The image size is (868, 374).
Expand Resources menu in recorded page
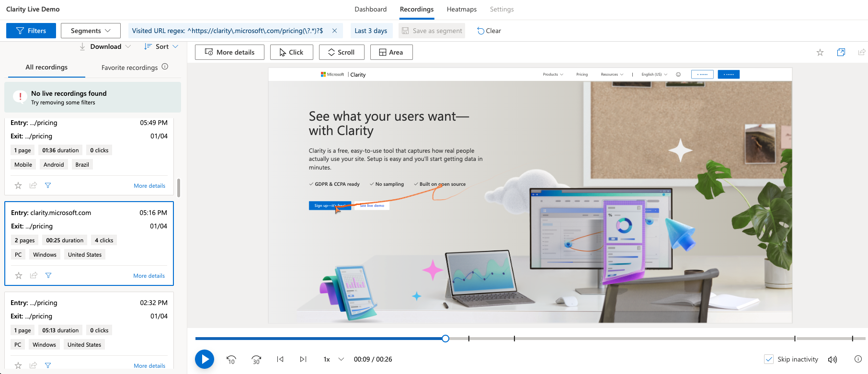[612, 74]
